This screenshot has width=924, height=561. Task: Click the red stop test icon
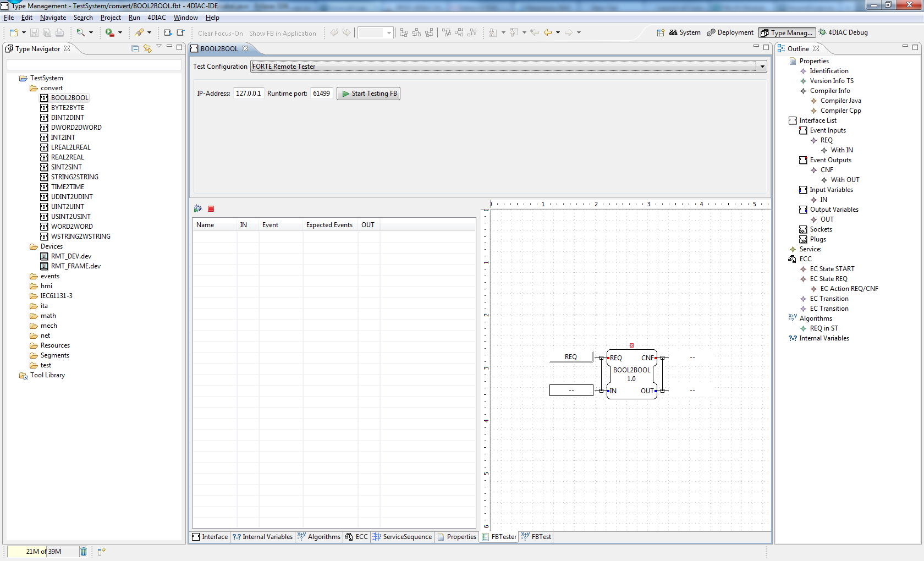211,208
